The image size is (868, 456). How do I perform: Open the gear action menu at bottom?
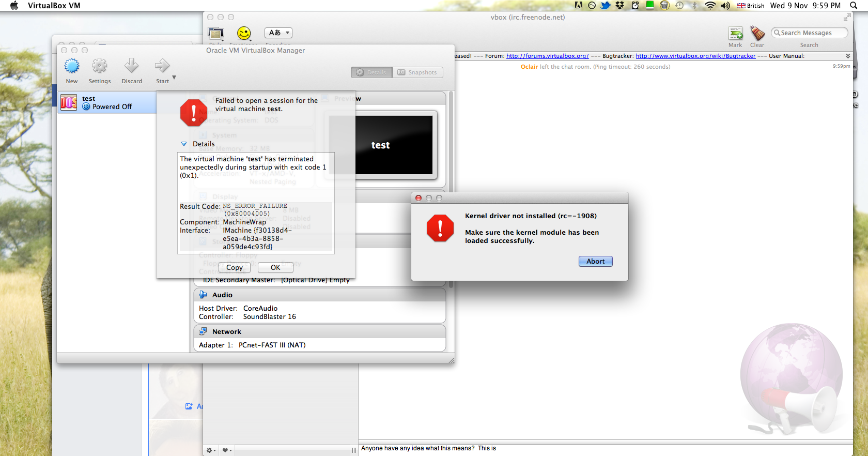tap(211, 450)
